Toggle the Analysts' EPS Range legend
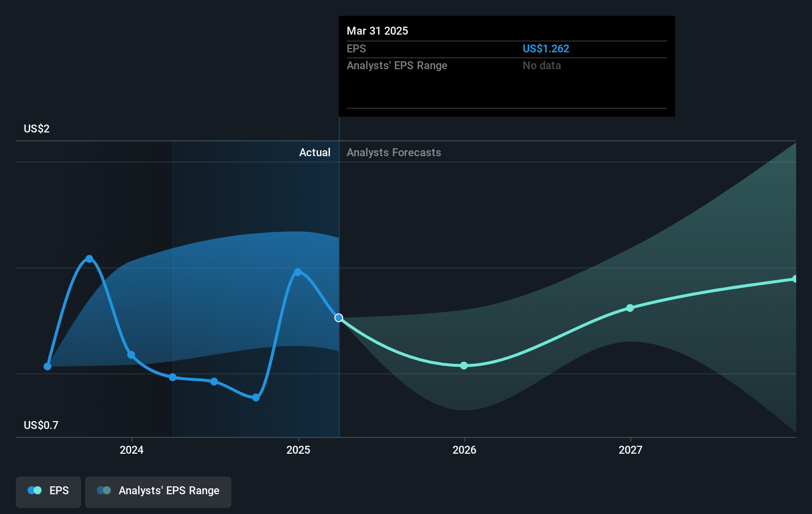Image resolution: width=812 pixels, height=514 pixels. point(158,492)
